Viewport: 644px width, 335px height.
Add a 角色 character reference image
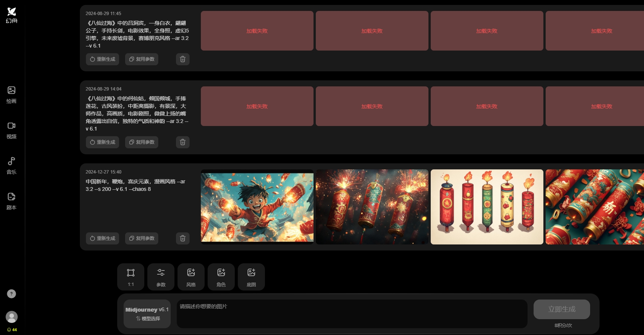[x=221, y=277]
